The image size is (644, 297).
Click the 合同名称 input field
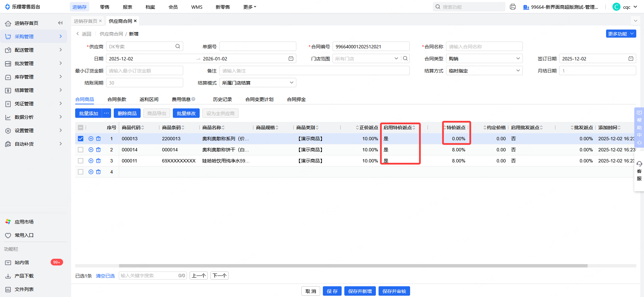[484, 46]
